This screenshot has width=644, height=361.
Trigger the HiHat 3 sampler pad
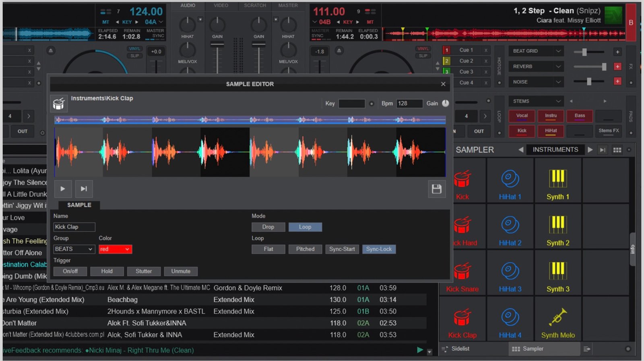510,273
